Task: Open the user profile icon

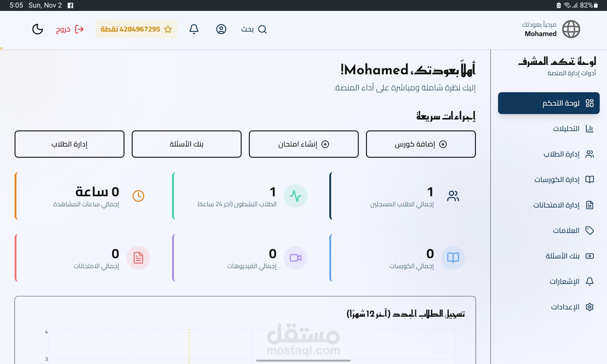Action: pyautogui.click(x=221, y=29)
